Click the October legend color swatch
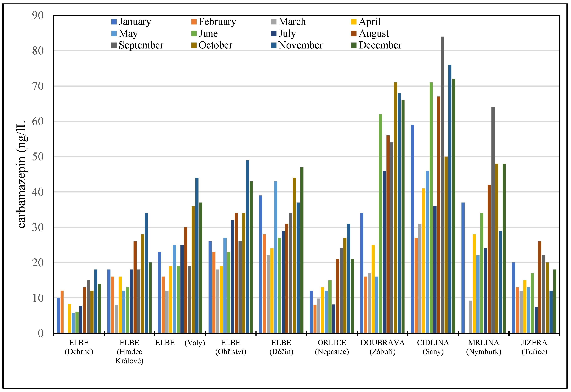Image resolution: width=571 pixels, height=392 pixels. point(194,45)
